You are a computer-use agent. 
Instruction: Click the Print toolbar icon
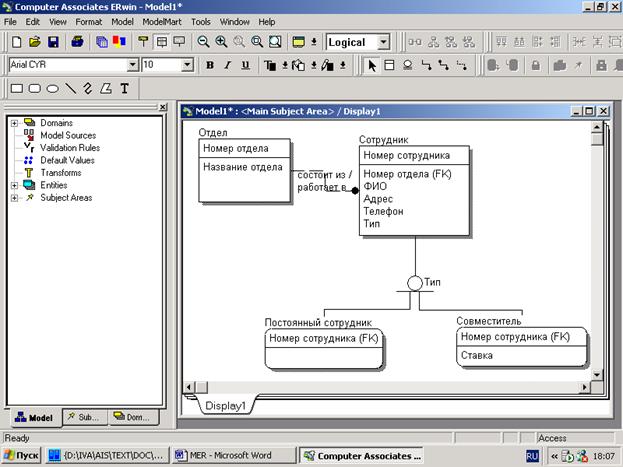(x=77, y=42)
